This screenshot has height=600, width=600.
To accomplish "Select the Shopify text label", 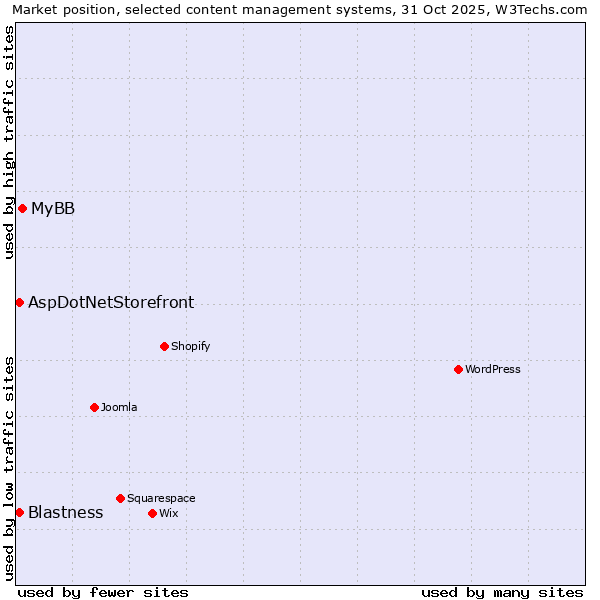I will tap(190, 346).
